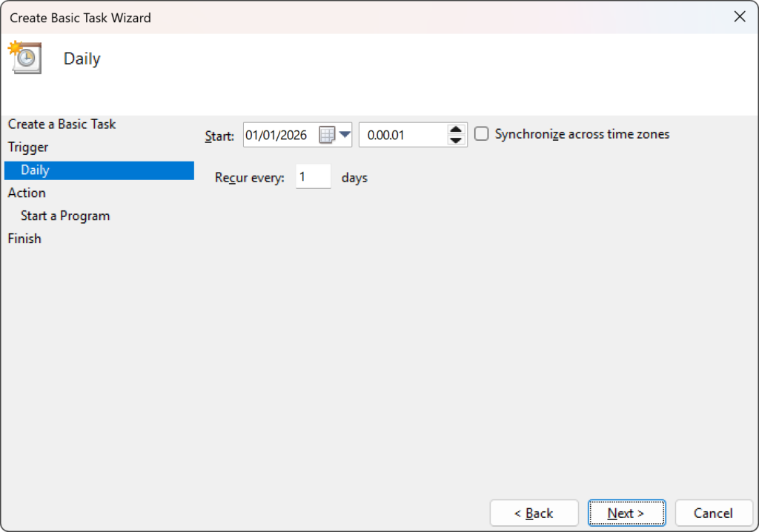Open the calendar date picker icon
759x532 pixels.
pyautogui.click(x=331, y=134)
